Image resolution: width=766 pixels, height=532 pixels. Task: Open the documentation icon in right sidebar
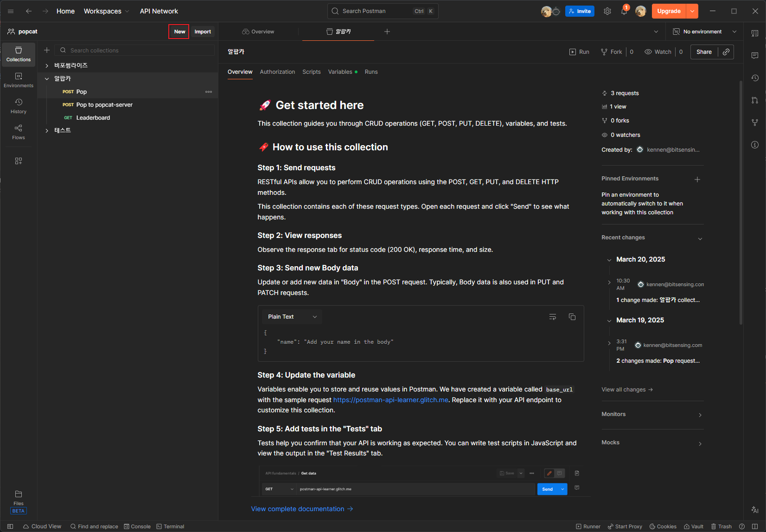tap(755, 33)
